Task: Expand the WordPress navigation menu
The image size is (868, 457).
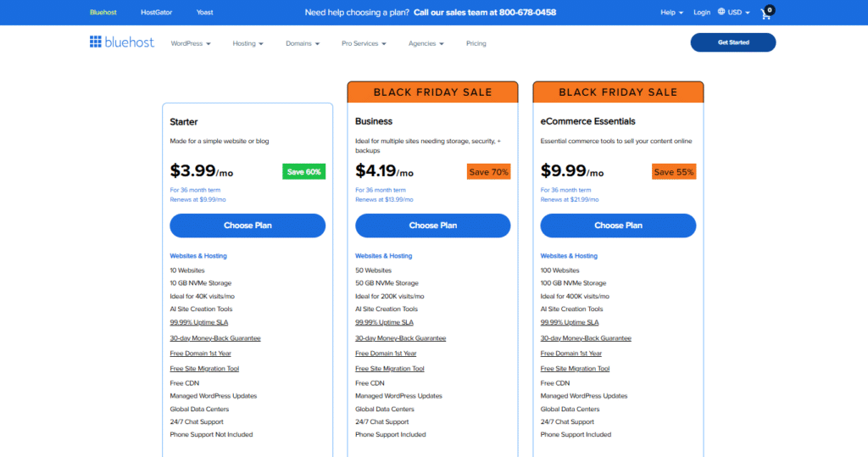Action: coord(190,43)
